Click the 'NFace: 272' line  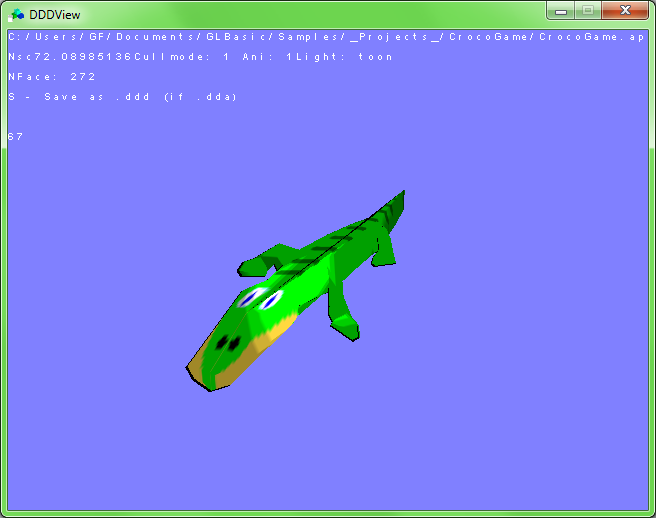point(52,77)
